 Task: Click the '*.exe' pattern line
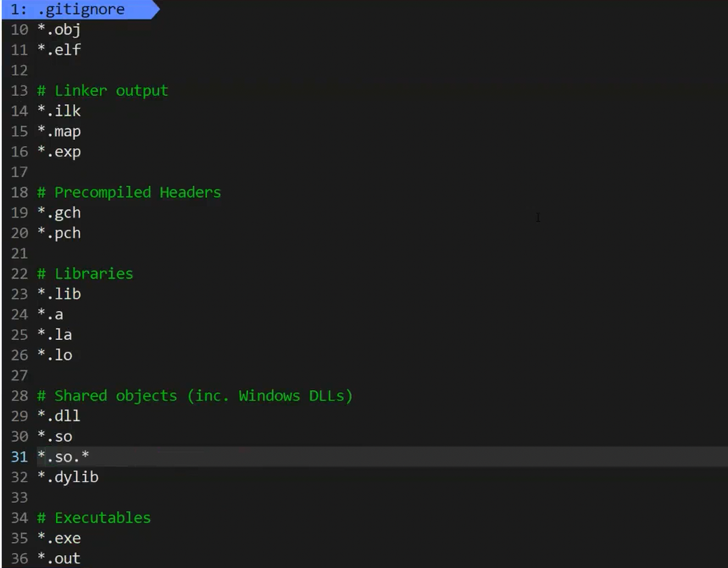coord(59,538)
